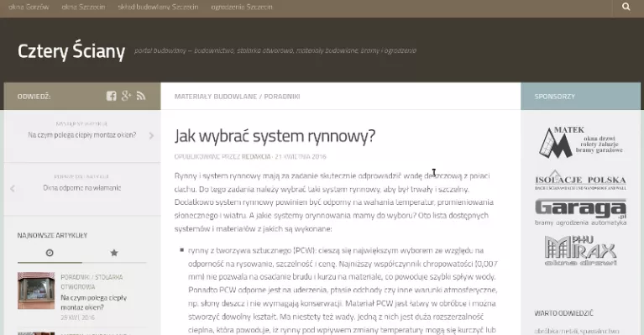Click the MATEK sponsor logo
Viewport: 644px width, 335px height.
[580, 142]
